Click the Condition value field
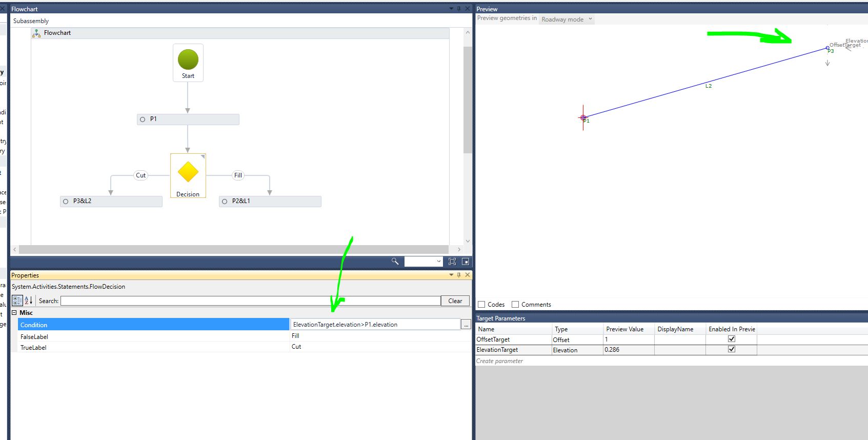The width and height of the screenshot is (868, 440). coord(376,325)
